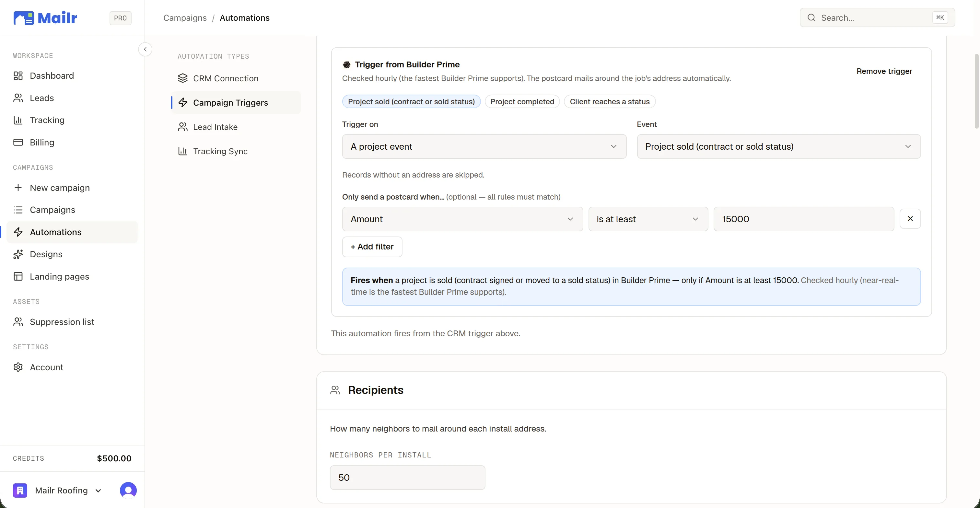Click the Recipients people icon
Image resolution: width=980 pixels, height=508 pixels.
[x=335, y=390]
